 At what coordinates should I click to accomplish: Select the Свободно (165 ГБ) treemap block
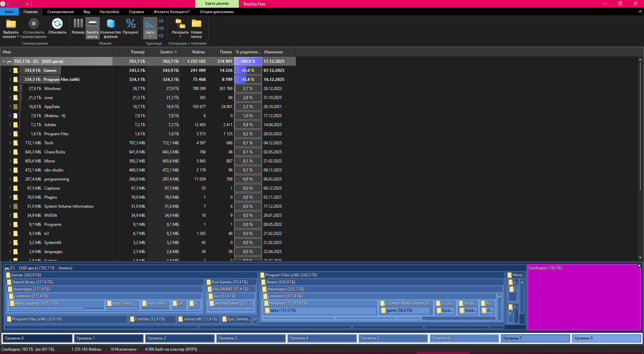tap(584, 297)
